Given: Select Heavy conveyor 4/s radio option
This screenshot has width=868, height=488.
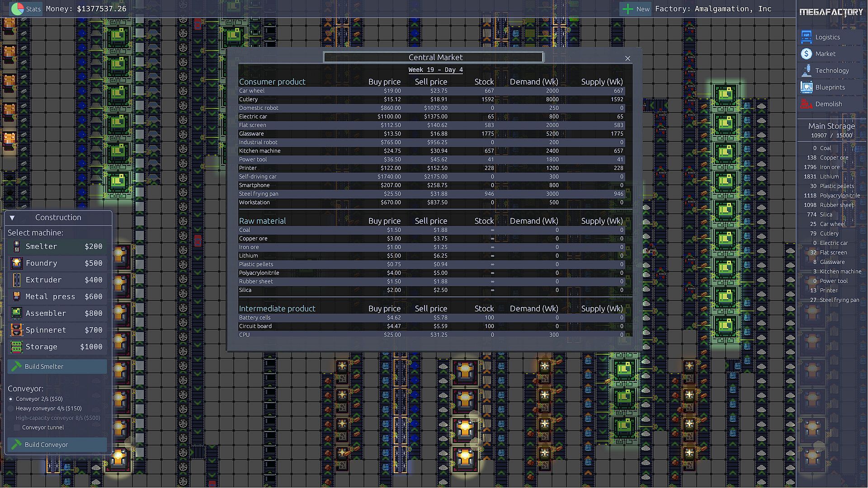Looking at the screenshot, I should click(11, 408).
